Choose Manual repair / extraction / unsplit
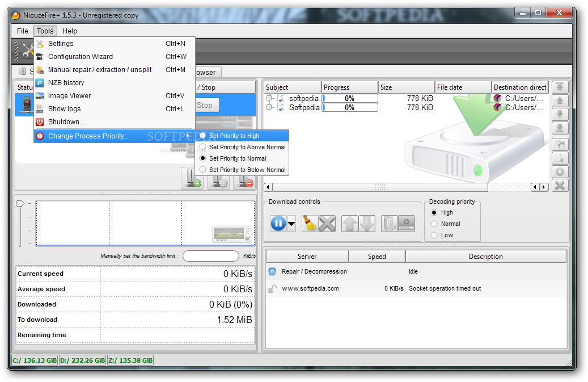588x382 pixels. click(115, 70)
